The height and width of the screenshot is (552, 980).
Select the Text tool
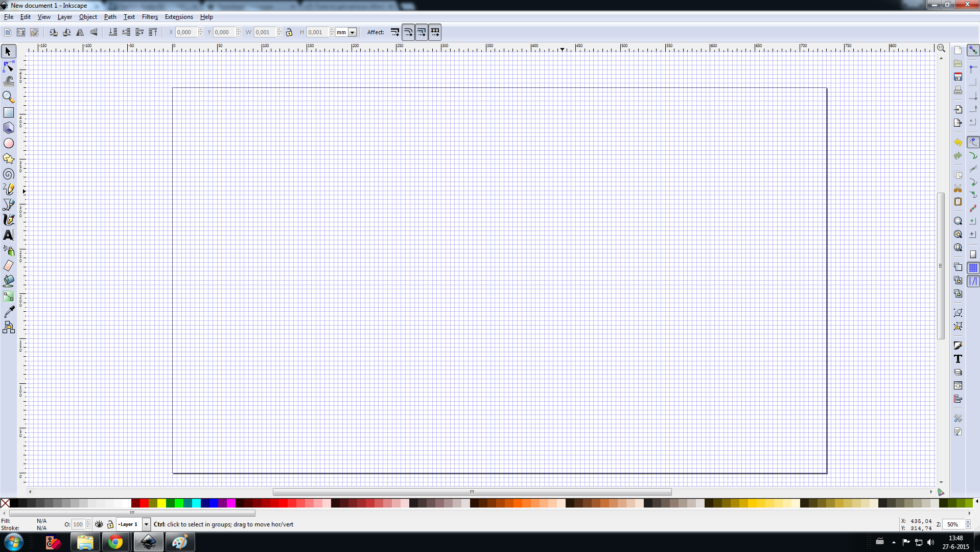[9, 235]
